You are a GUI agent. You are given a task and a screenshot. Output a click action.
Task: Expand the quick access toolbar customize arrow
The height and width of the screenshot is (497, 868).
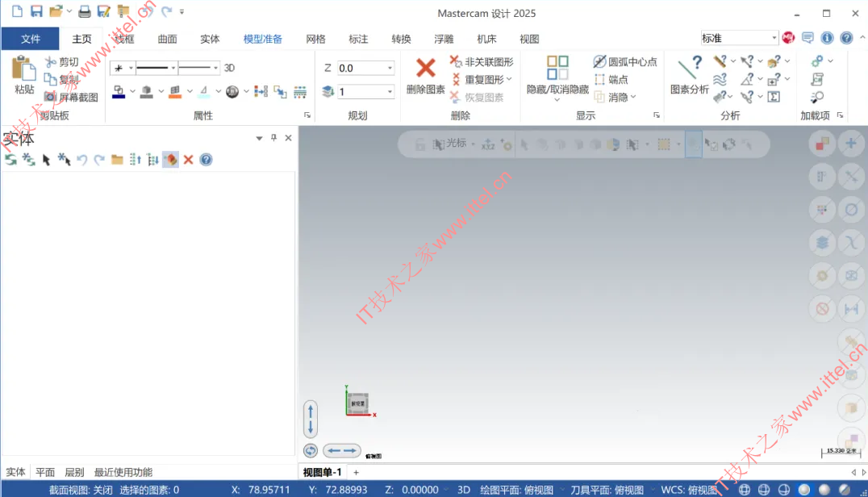[x=182, y=11]
